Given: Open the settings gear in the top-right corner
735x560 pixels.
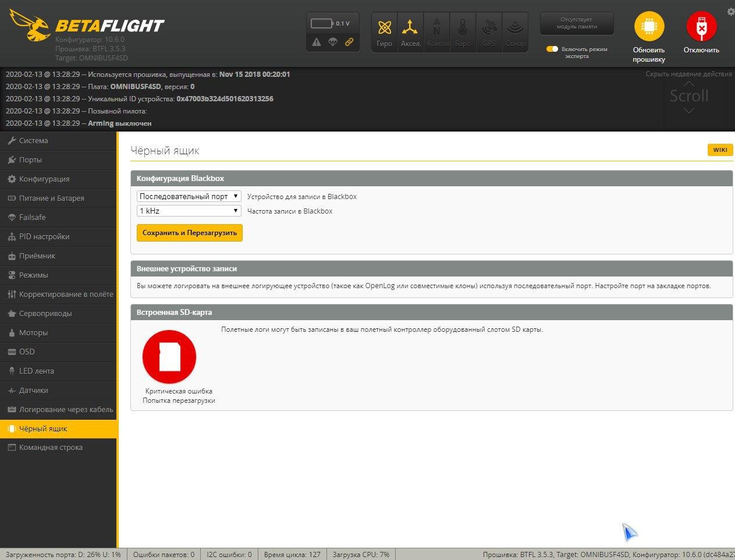Looking at the screenshot, I should point(730,11).
